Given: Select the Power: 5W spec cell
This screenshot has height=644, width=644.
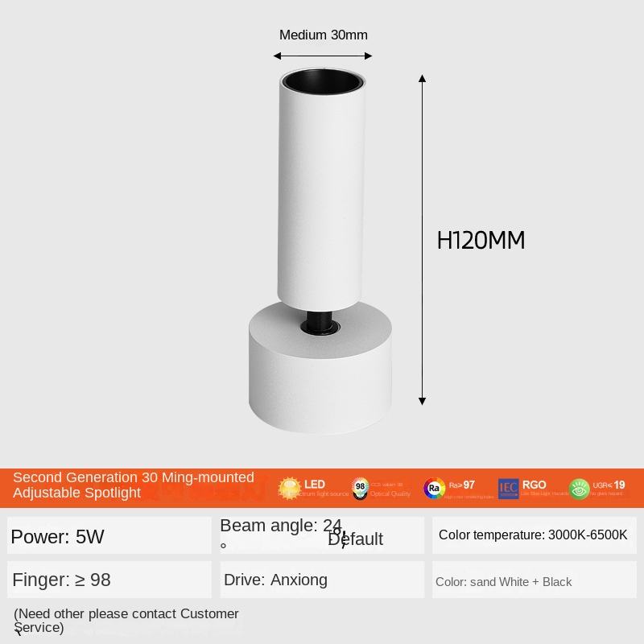Looking at the screenshot, I should 109,535.
